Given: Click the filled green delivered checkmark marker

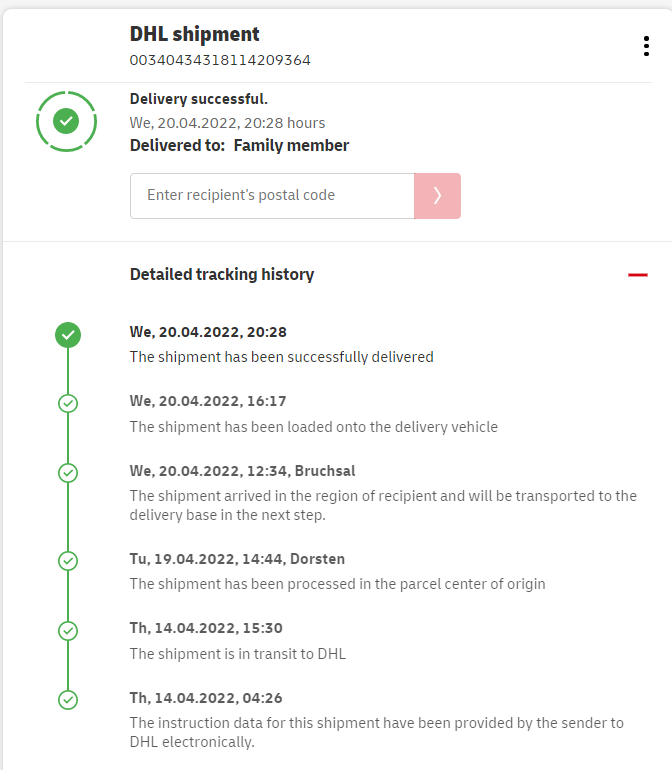Looking at the screenshot, I should (68, 335).
